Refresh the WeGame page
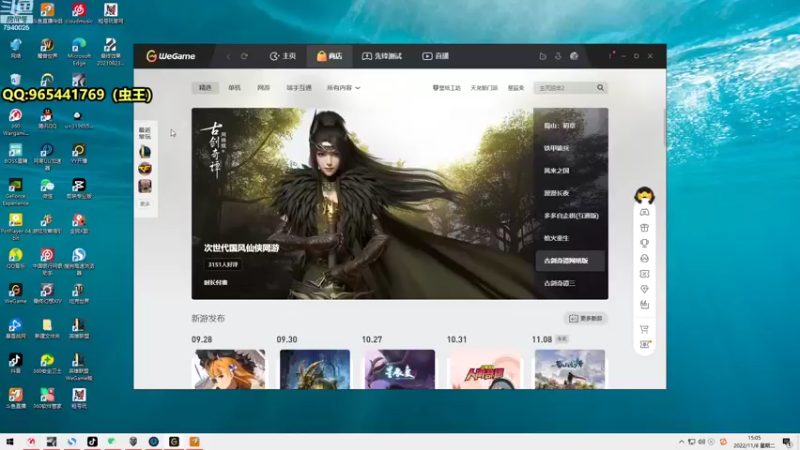 tap(244, 56)
